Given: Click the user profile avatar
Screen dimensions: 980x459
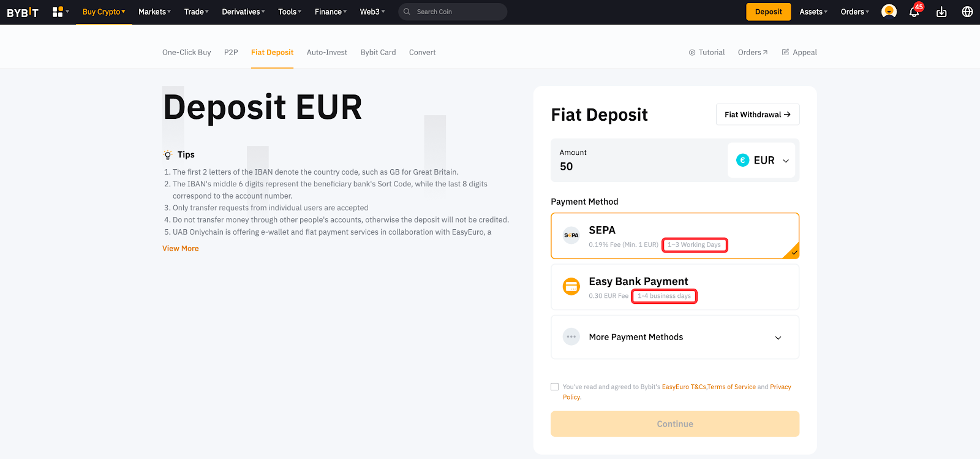Looking at the screenshot, I should [x=889, y=12].
